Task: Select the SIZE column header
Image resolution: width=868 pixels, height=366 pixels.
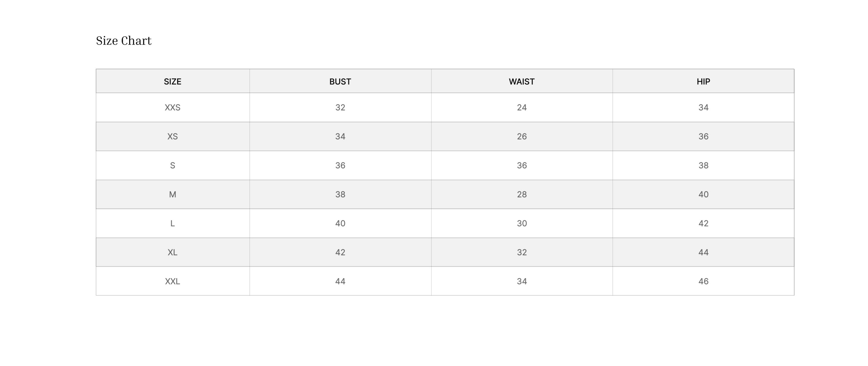Action: 173,81
